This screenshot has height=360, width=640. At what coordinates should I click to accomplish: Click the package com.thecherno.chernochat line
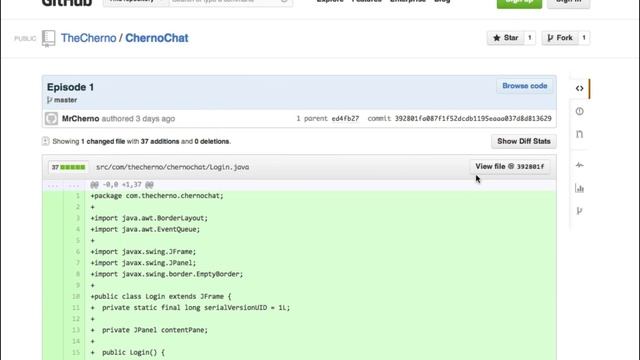(157, 196)
